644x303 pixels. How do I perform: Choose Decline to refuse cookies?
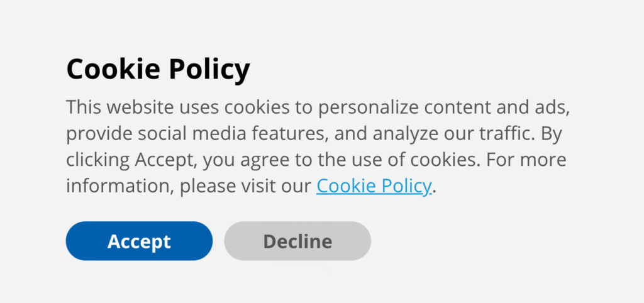297,241
